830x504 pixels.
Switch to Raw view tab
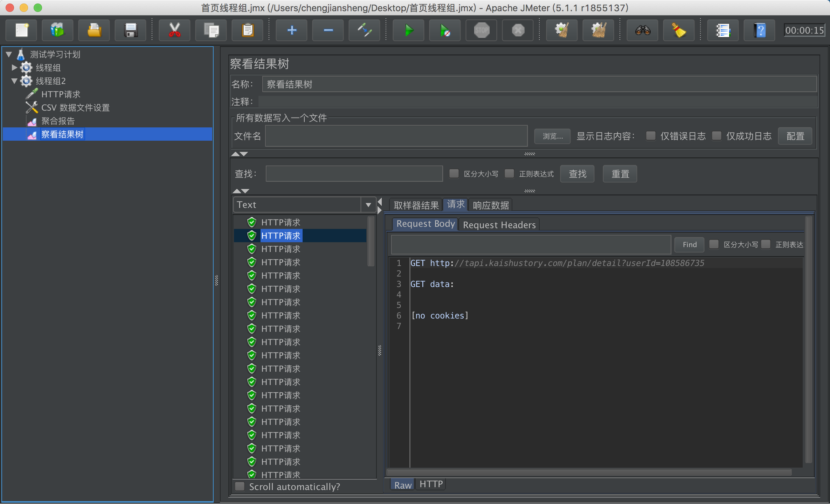pos(403,485)
